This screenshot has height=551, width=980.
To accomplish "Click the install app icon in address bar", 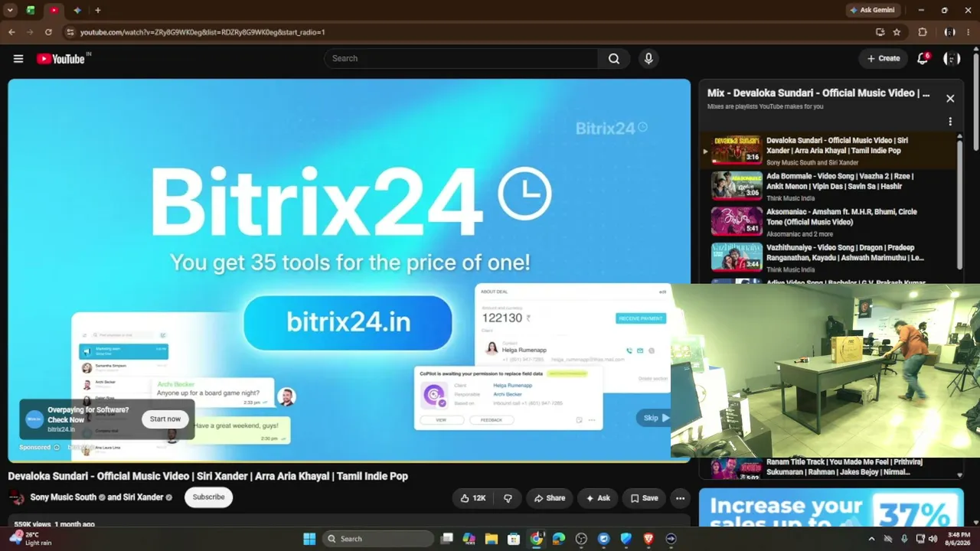I will pos(880,32).
